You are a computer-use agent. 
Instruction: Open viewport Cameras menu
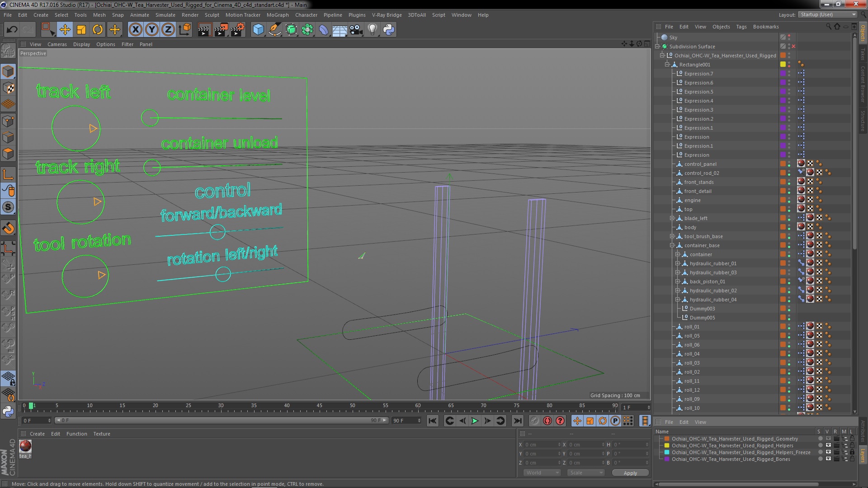point(57,44)
